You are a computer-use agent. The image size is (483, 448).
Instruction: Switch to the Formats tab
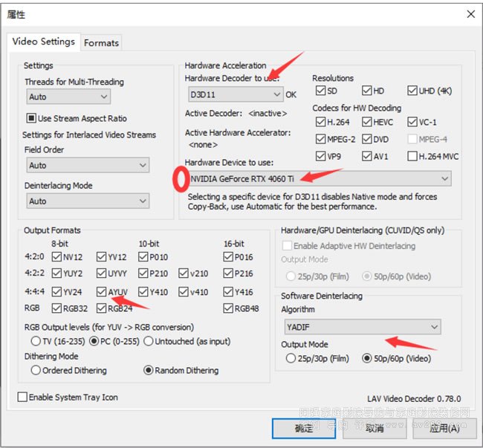coord(101,42)
